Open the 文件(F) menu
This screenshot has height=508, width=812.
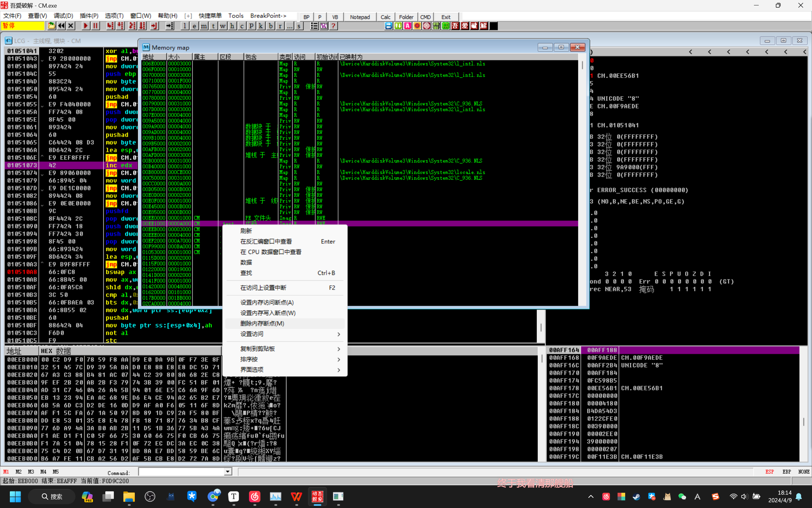[x=12, y=16]
